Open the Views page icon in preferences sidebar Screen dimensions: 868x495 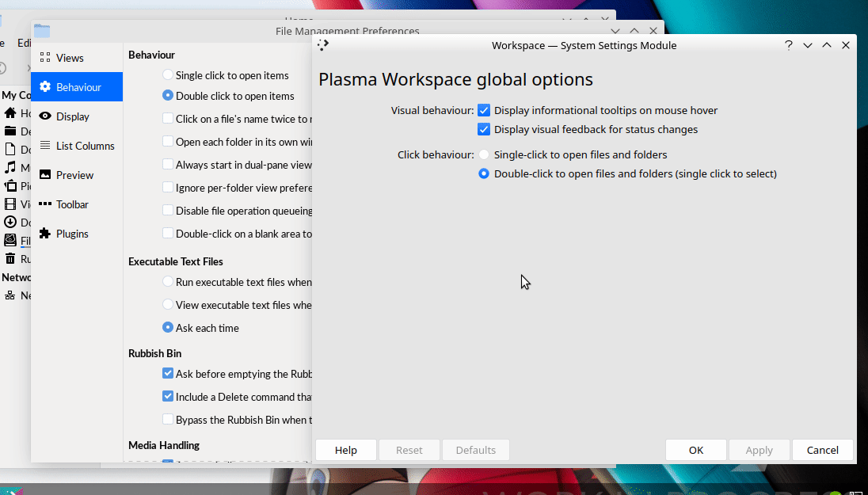click(x=45, y=58)
